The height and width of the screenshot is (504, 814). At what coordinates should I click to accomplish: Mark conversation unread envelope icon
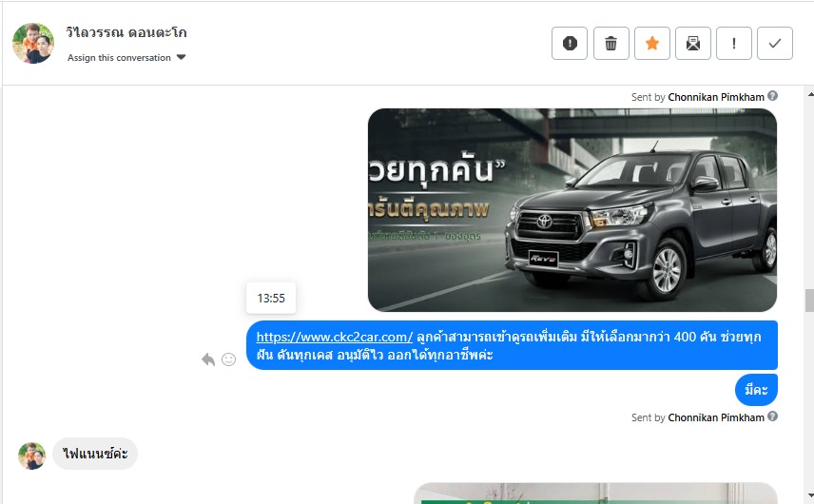693,43
